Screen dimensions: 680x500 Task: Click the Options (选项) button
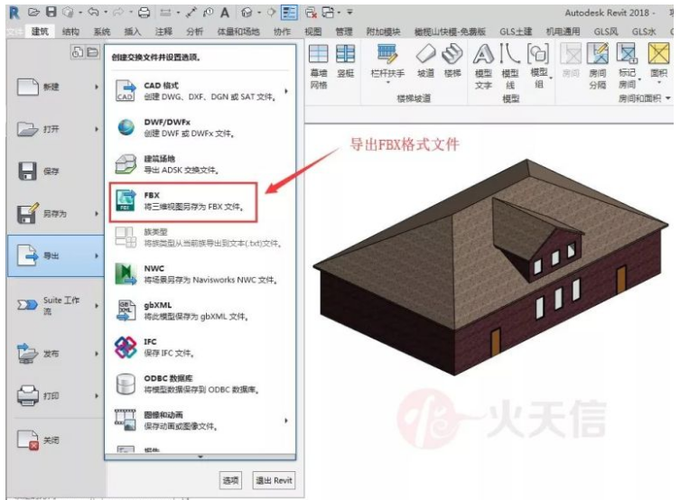pos(230,480)
